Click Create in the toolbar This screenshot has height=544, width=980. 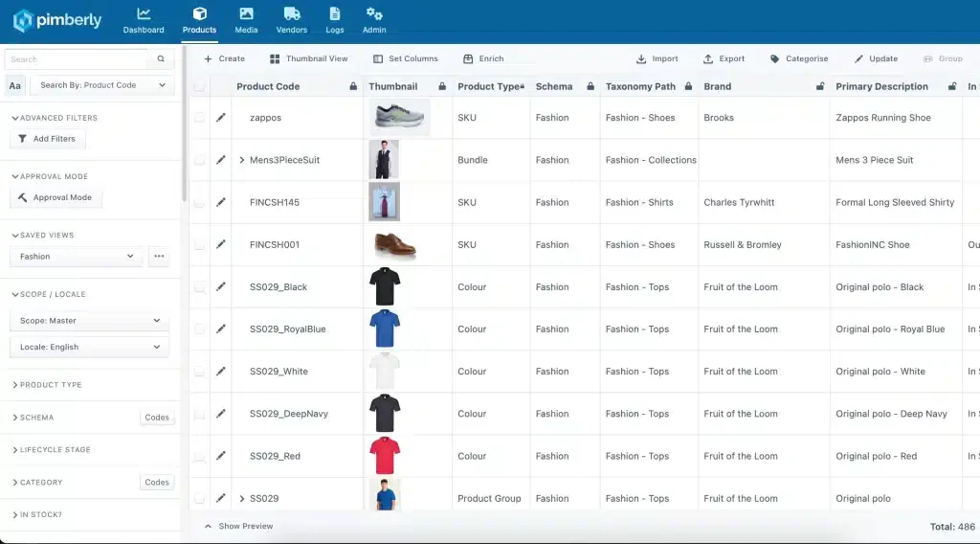click(x=224, y=58)
